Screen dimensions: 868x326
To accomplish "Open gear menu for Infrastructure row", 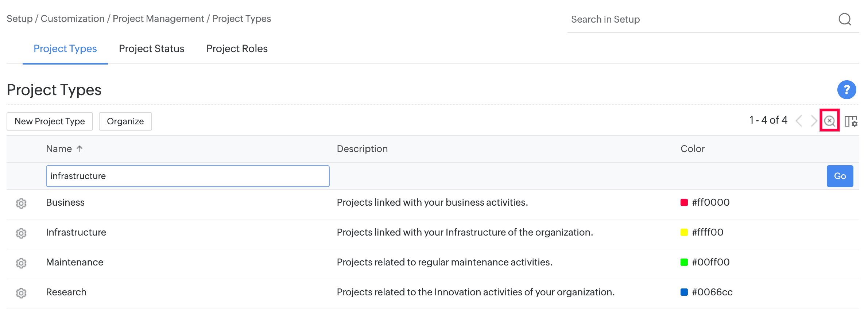I will coord(21,233).
